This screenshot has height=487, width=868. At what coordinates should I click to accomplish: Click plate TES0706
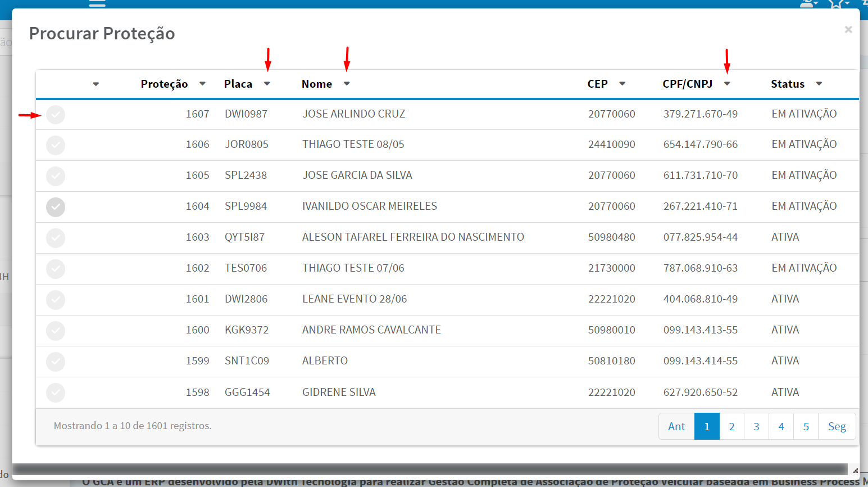[246, 268]
